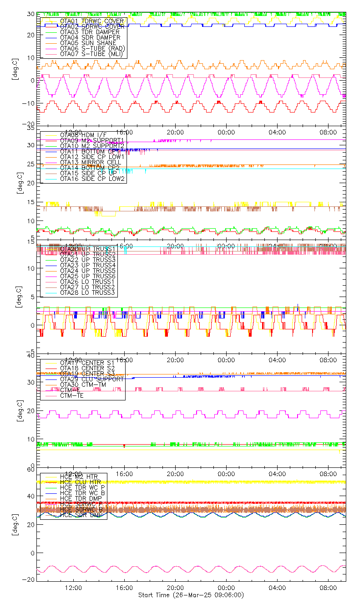Select the OTA09 M2 SUPPORT1 legend entry
The image size is (364, 615).
pos(92,140)
